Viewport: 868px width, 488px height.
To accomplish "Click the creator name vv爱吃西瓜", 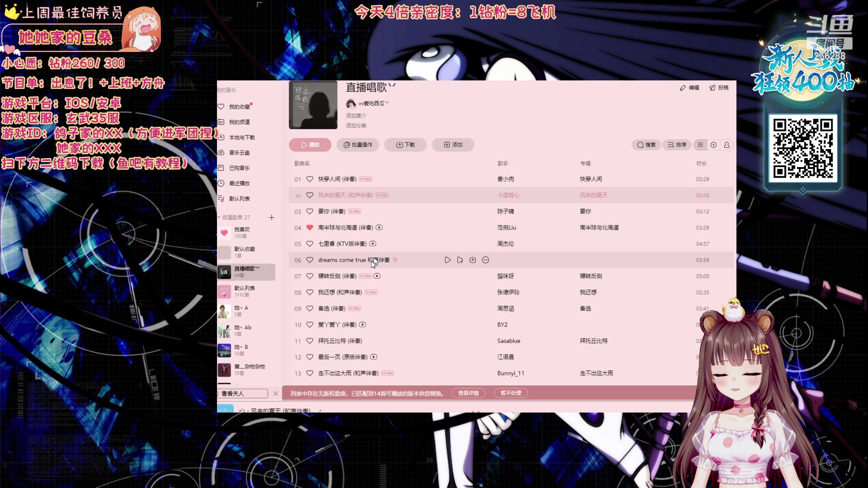I will [373, 103].
